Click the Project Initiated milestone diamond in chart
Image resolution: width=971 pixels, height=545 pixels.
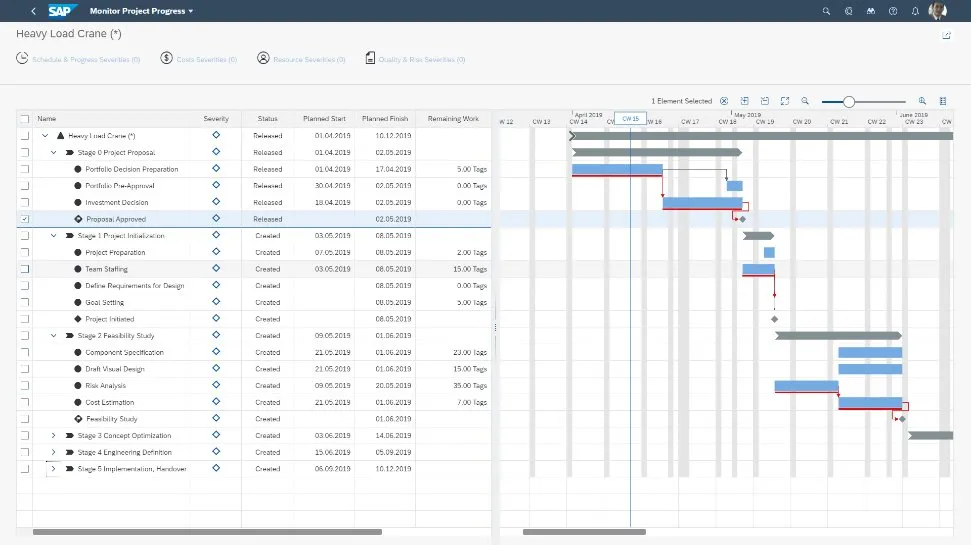pos(774,319)
